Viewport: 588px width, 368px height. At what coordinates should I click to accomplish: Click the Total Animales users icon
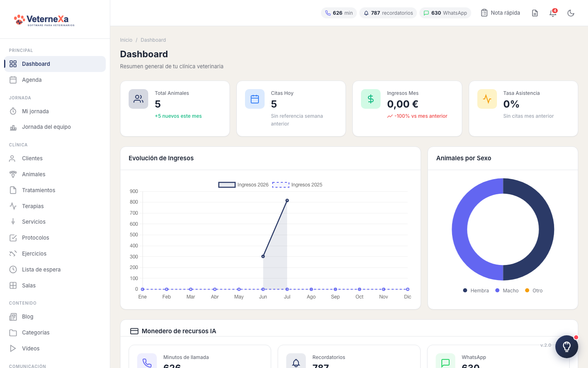coord(138,99)
